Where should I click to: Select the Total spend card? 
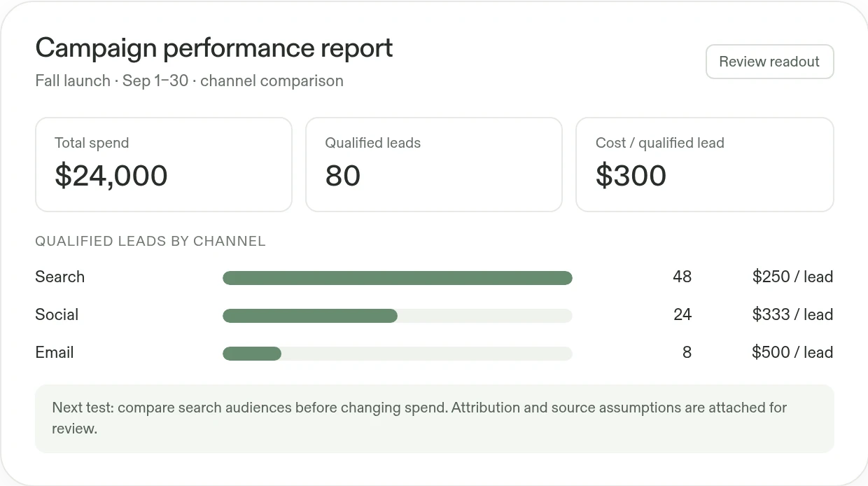click(x=164, y=165)
